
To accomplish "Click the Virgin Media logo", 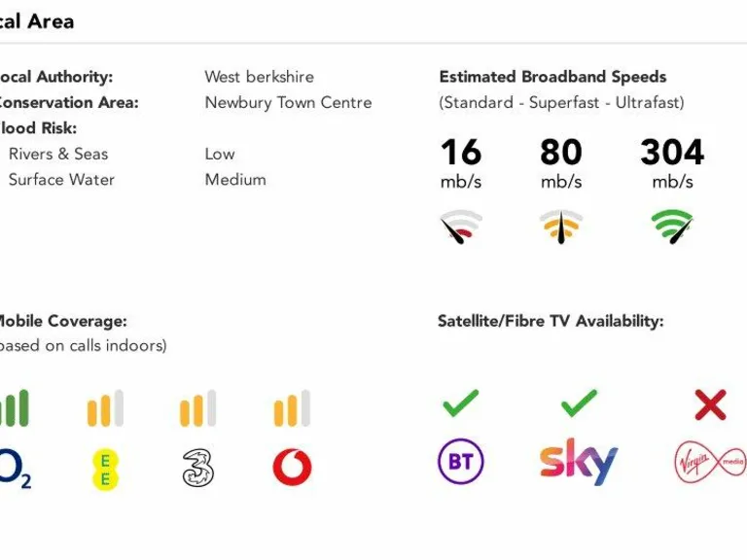I will [710, 462].
